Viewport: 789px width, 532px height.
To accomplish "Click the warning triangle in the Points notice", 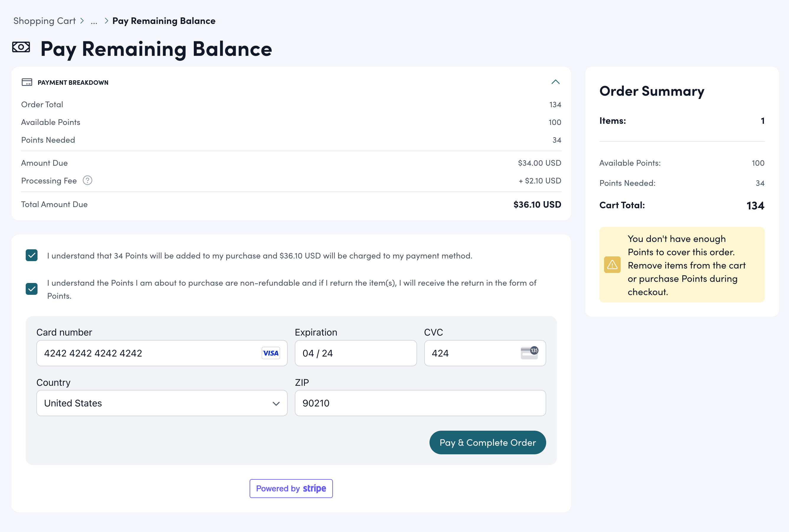I will coord(612,264).
